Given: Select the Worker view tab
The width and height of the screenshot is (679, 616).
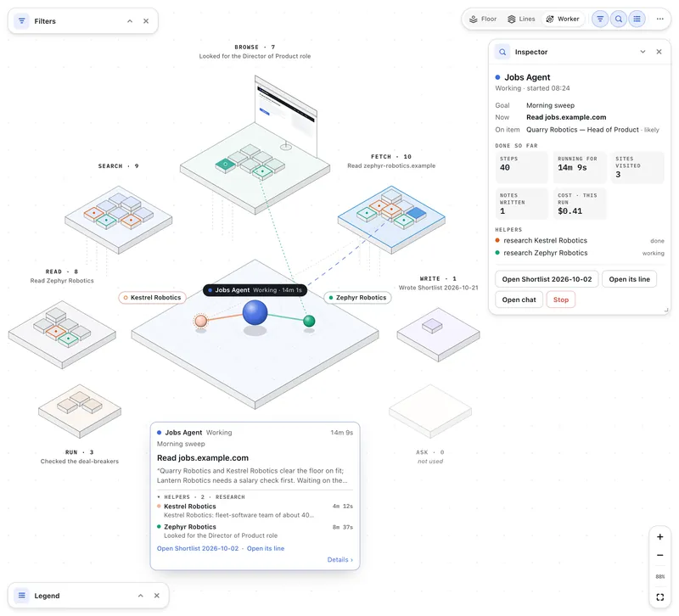Looking at the screenshot, I should pyautogui.click(x=563, y=19).
